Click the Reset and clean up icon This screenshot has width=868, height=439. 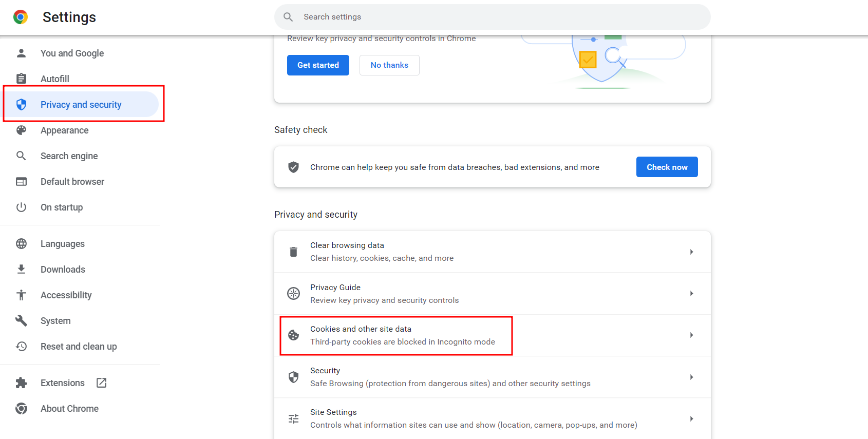point(21,346)
